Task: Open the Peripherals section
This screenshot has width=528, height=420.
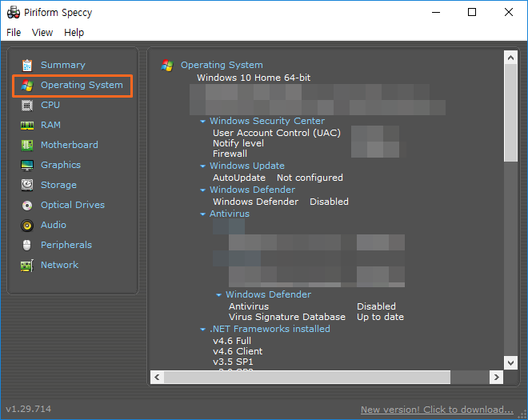Action: click(x=66, y=245)
